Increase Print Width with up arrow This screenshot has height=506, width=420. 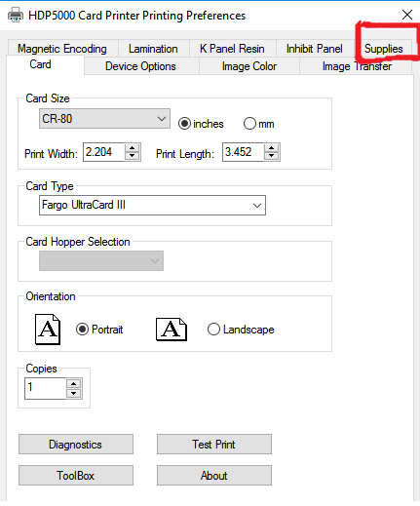133,148
